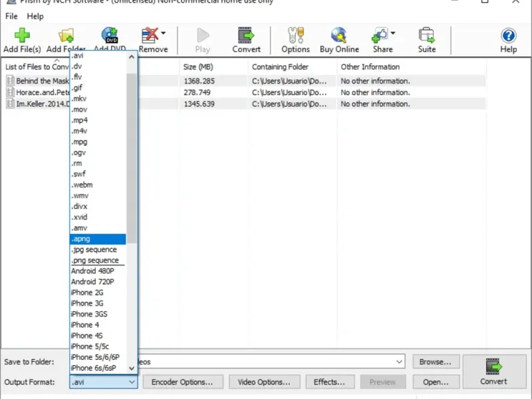Choose .flv format option
The height and width of the screenshot is (399, 532).
pos(98,77)
